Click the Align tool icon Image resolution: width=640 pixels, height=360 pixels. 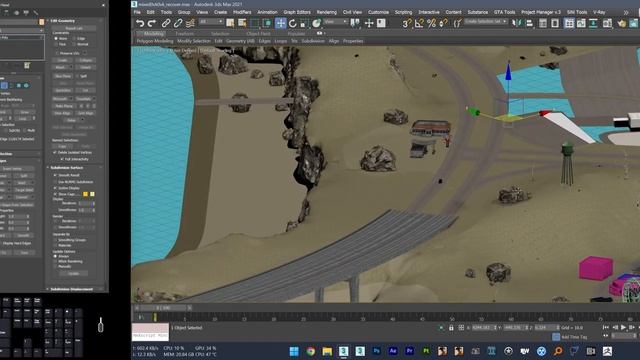click(529, 23)
